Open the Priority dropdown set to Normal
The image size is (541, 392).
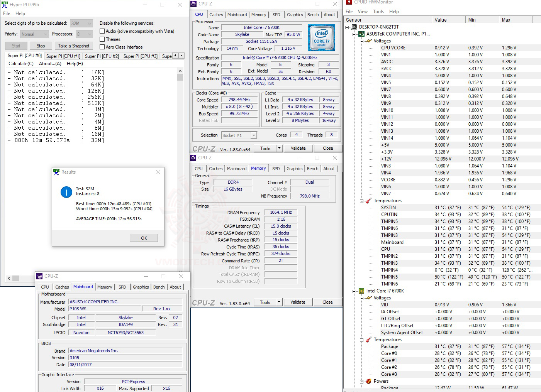(x=34, y=34)
